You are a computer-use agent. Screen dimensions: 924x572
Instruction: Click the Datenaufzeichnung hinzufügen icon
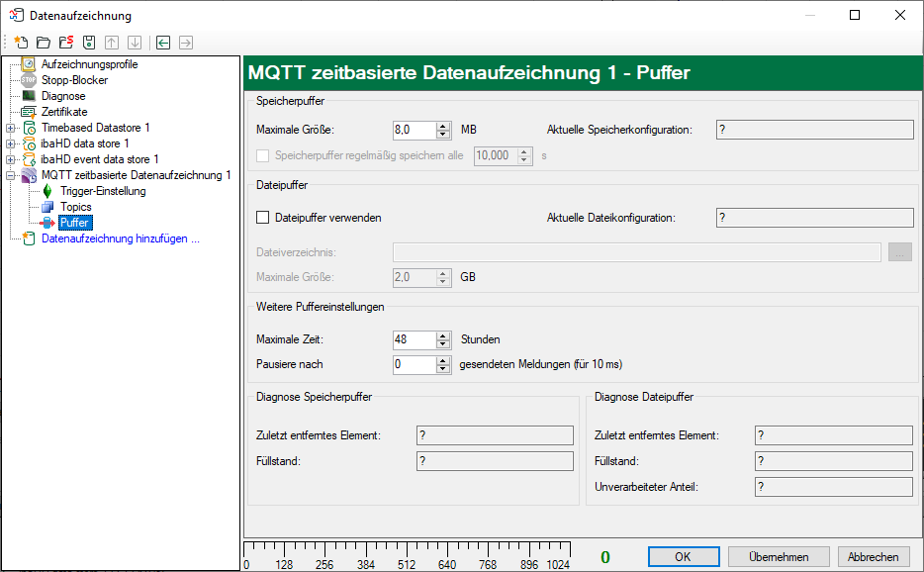tap(29, 238)
